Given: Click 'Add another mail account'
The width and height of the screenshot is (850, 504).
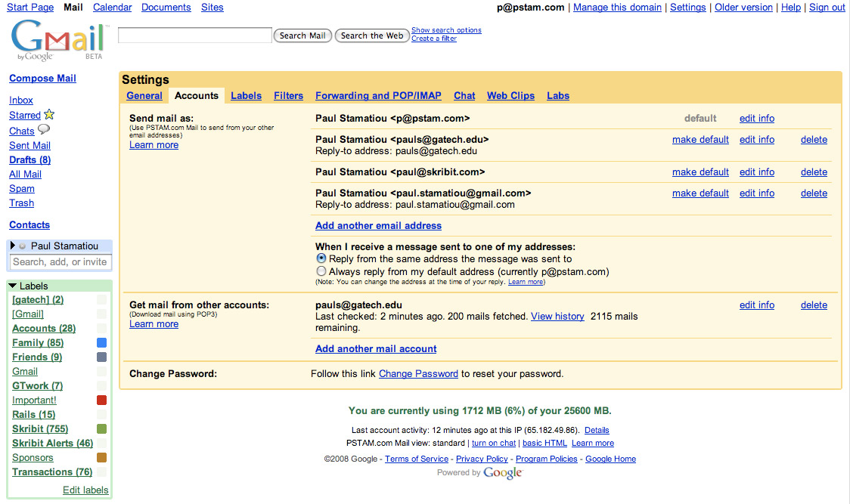Looking at the screenshot, I should coord(376,349).
